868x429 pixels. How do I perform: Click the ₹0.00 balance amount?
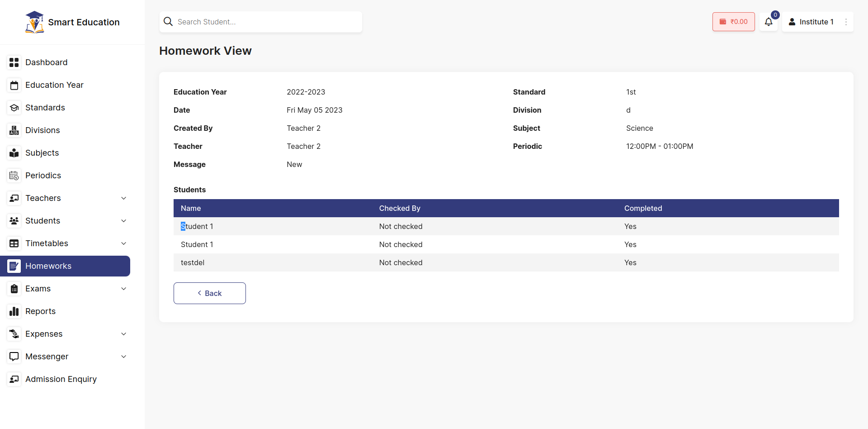pyautogui.click(x=739, y=22)
